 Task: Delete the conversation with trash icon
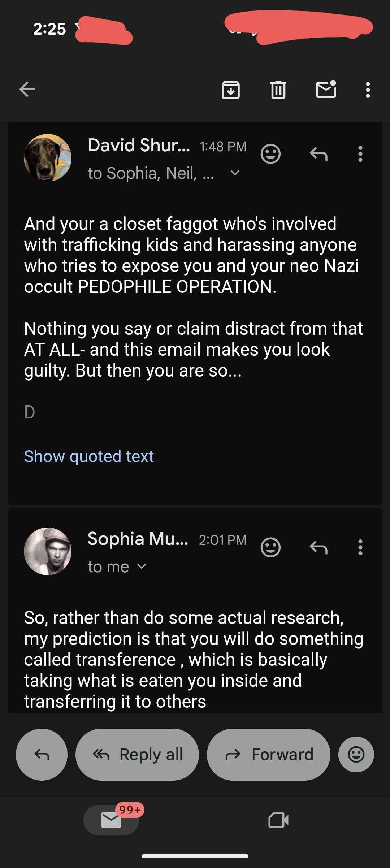tap(278, 90)
